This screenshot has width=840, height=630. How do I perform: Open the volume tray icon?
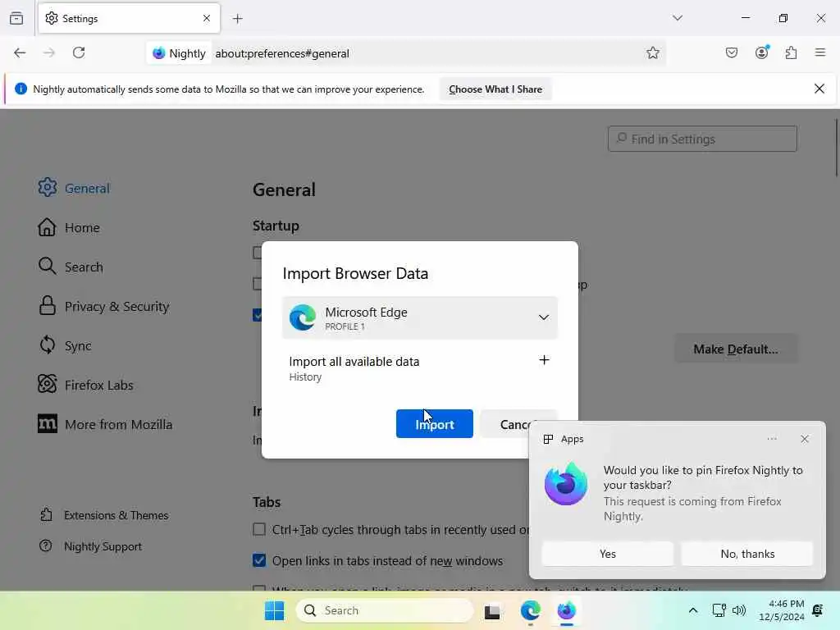point(739,610)
